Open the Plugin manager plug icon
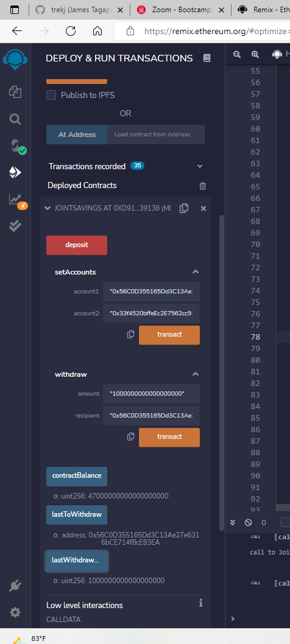 (15, 586)
